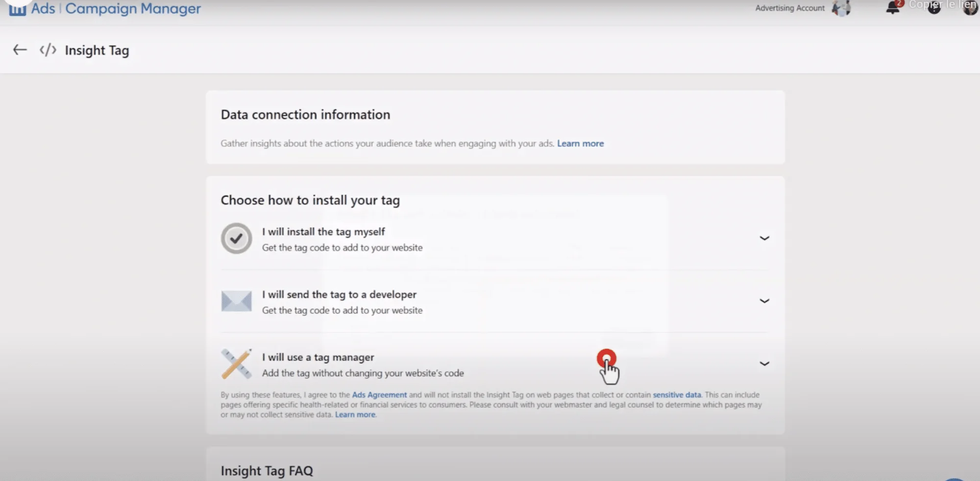Viewport: 980px width, 481px height.
Task: Click "Add the tag without changing your website's code"
Action: [x=363, y=373]
